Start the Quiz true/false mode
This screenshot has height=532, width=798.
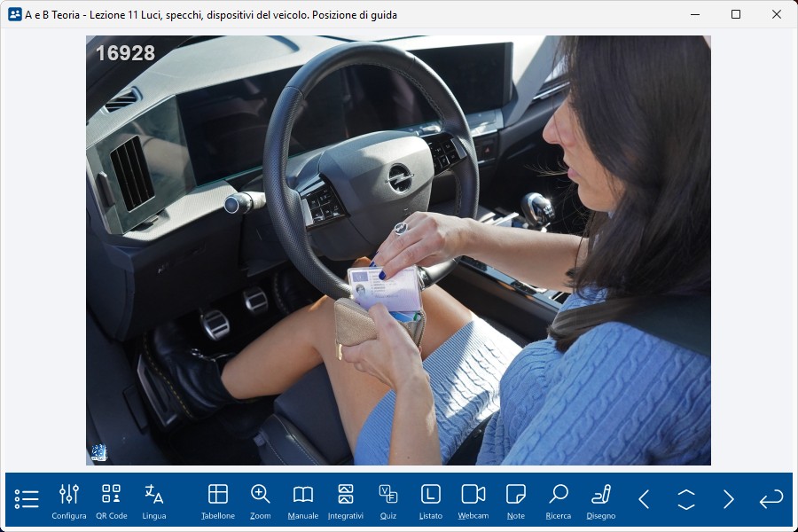pos(388,501)
